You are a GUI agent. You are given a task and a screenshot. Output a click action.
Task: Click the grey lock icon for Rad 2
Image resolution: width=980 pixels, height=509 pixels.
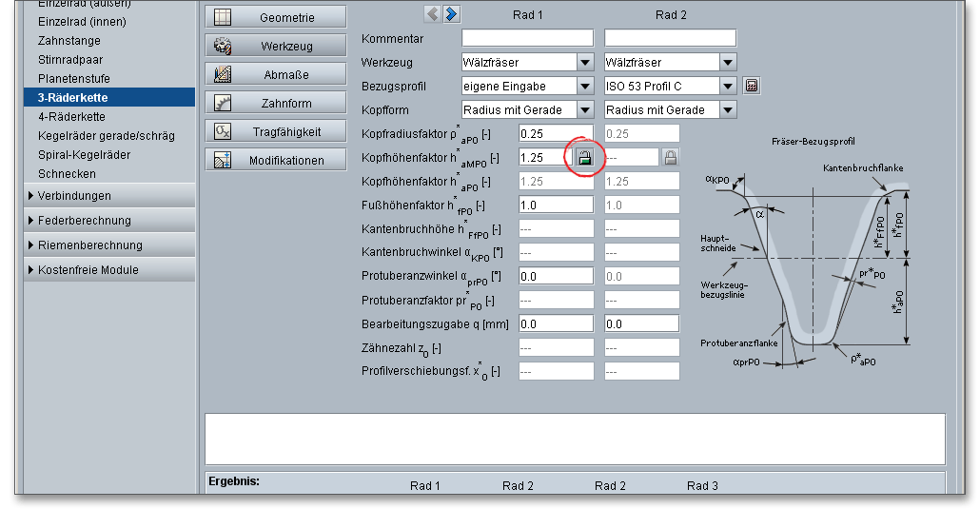[670, 158]
